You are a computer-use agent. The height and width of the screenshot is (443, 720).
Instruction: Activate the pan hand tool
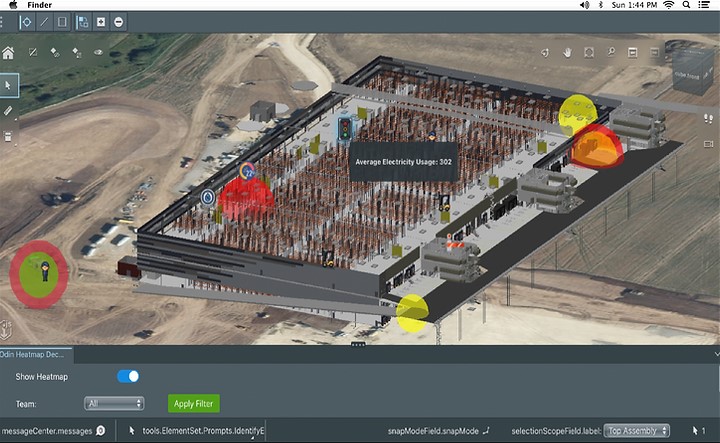tap(567, 52)
